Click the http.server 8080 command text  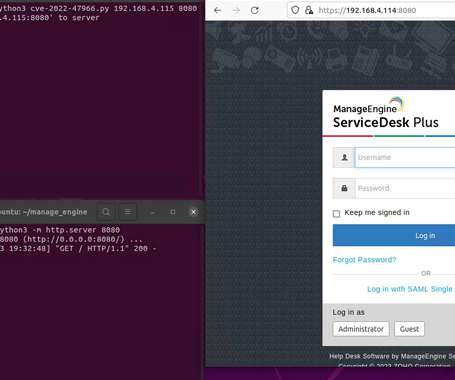click(60, 230)
